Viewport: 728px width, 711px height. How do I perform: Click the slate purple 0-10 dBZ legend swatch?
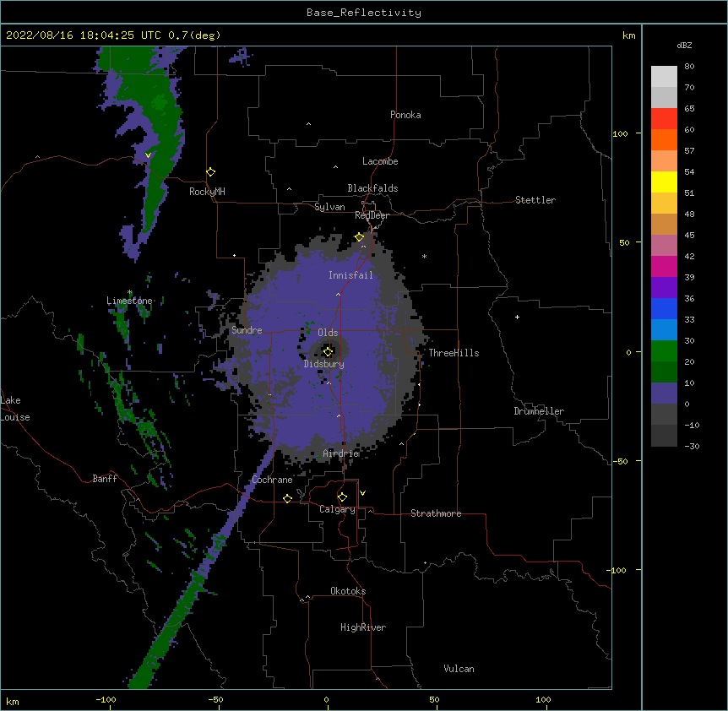[664, 393]
